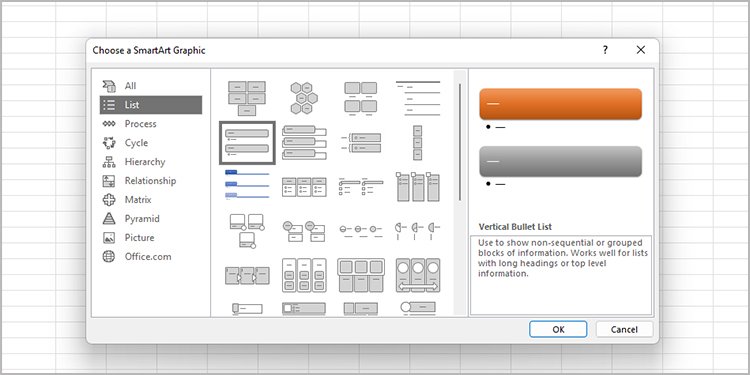
Task: Pick the Bending Picture Accent List layout
Action: pos(247,231)
